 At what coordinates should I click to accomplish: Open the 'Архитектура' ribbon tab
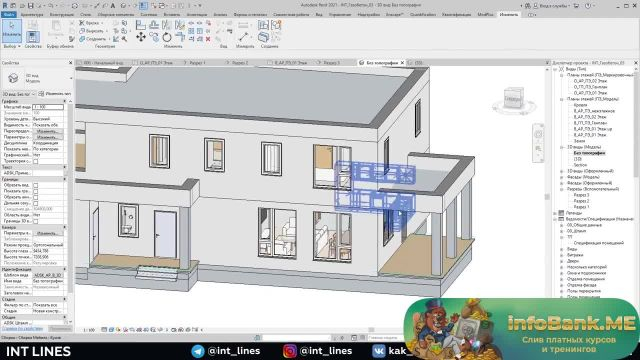click(x=32, y=15)
